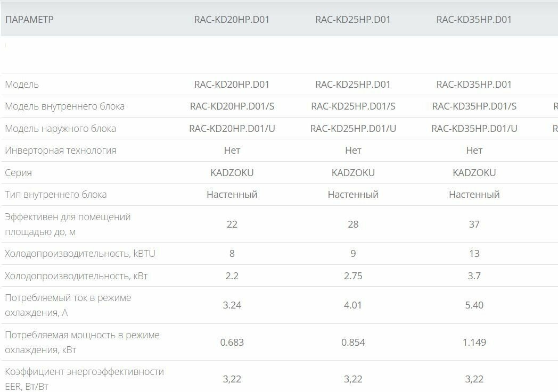Click the Серия row label
Image resolution: width=558 pixels, height=392 pixels.
click(19, 173)
